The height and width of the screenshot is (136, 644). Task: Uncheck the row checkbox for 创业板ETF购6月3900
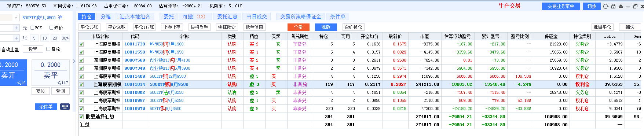pyautogui.click(x=81, y=68)
